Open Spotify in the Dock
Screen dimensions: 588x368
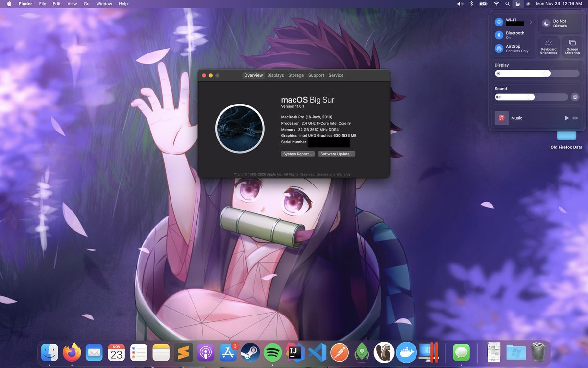coord(273,352)
